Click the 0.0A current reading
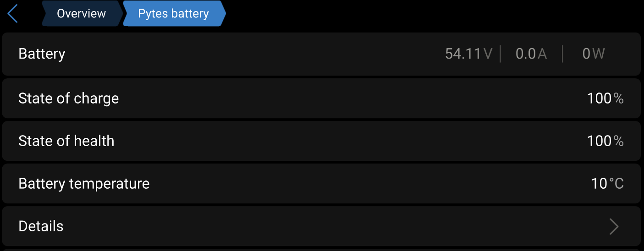The width and height of the screenshot is (644, 251). pyautogui.click(x=531, y=54)
